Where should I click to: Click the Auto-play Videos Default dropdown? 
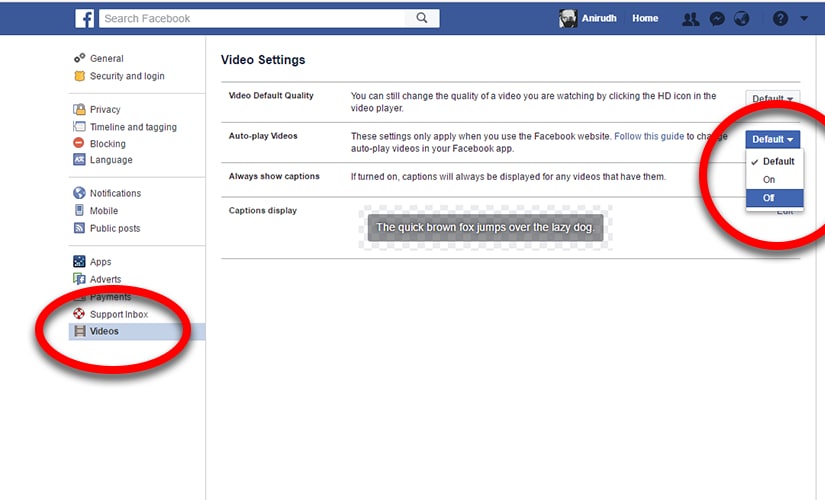tap(772, 139)
